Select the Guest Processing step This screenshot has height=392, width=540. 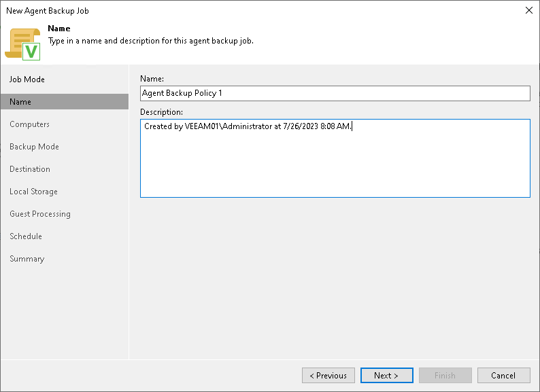point(40,214)
